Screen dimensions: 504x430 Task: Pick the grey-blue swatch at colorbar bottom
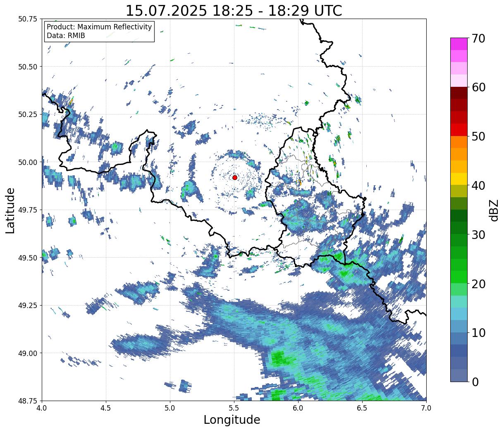(x=459, y=375)
